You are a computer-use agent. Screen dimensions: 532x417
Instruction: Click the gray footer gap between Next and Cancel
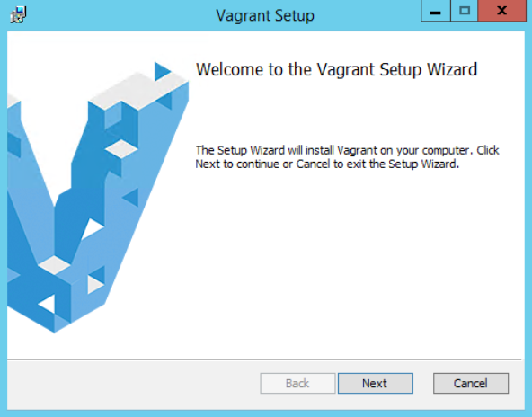423,384
